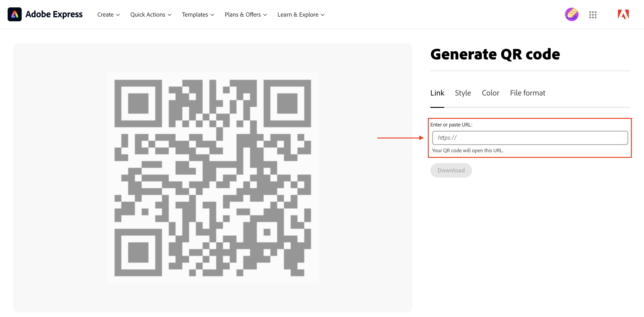Image resolution: width=644 pixels, height=317 pixels.
Task: Open the user profile avatar
Action: tap(572, 15)
